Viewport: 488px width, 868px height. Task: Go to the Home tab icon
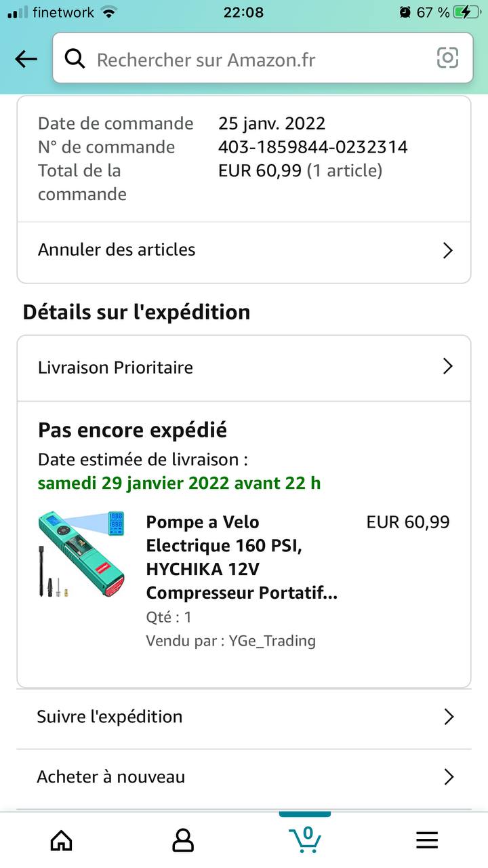point(62,841)
